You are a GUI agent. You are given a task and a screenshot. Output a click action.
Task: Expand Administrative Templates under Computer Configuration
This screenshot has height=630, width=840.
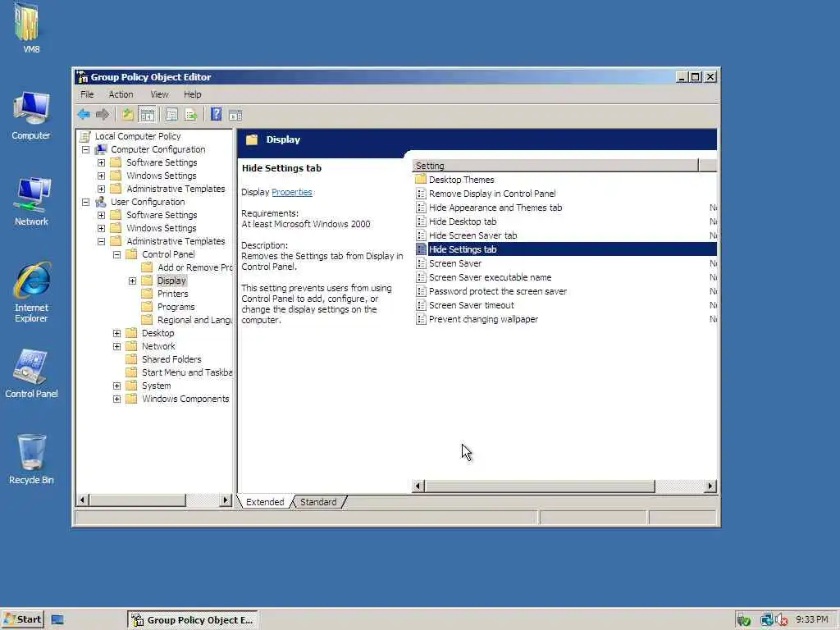tap(101, 189)
